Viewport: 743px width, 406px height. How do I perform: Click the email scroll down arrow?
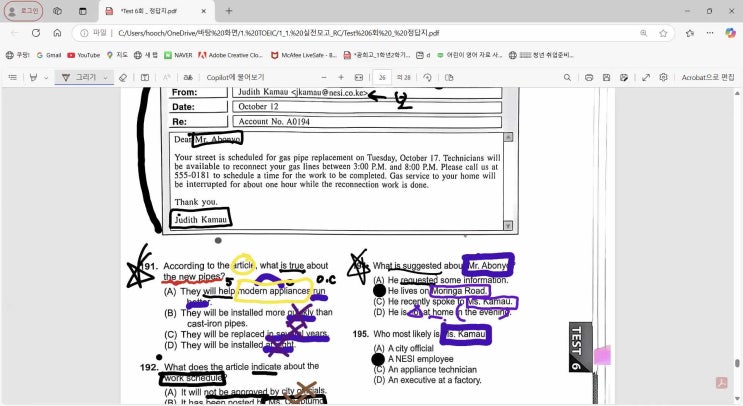point(508,226)
